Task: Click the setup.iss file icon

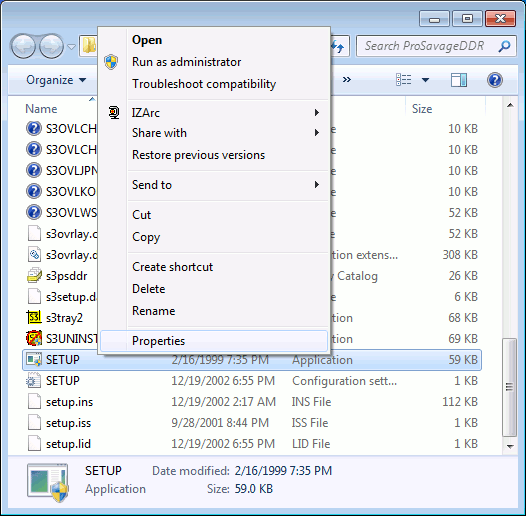Action: (x=34, y=423)
